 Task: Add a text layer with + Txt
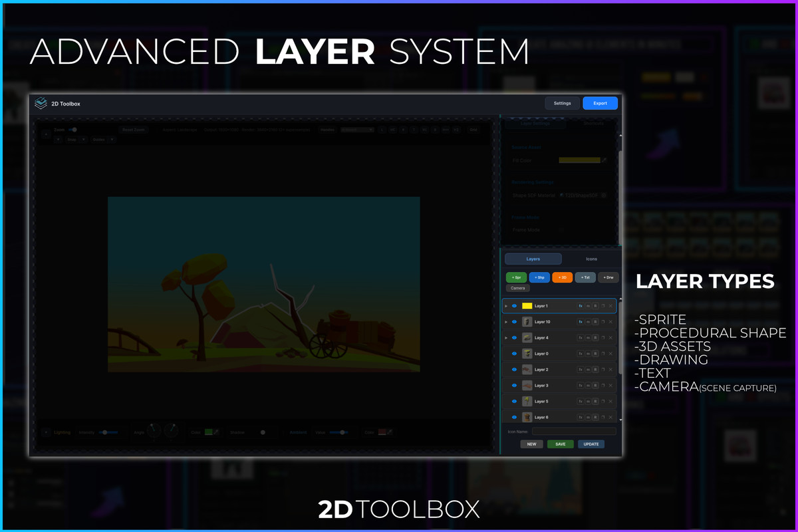[x=585, y=277]
